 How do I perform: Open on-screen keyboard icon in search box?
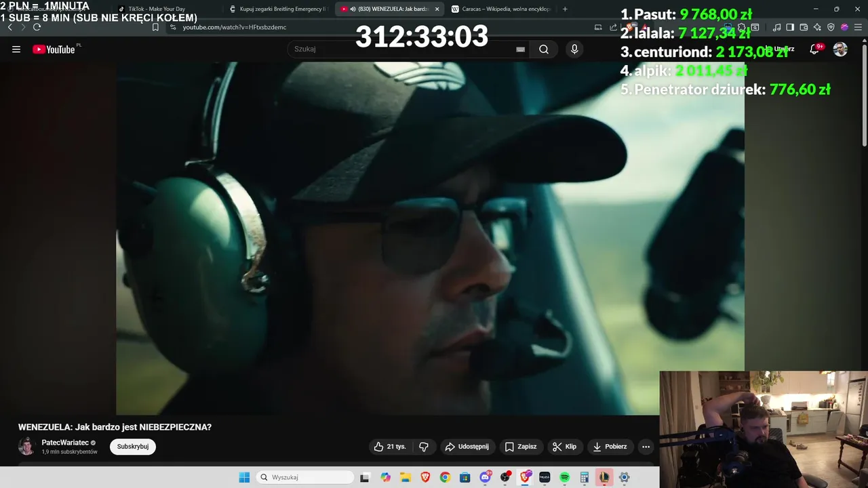tap(520, 49)
